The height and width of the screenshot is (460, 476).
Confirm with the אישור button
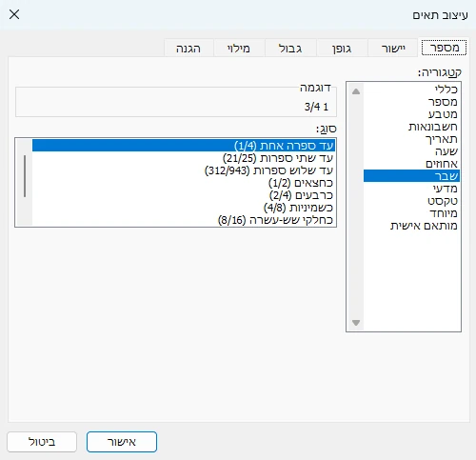click(x=122, y=442)
